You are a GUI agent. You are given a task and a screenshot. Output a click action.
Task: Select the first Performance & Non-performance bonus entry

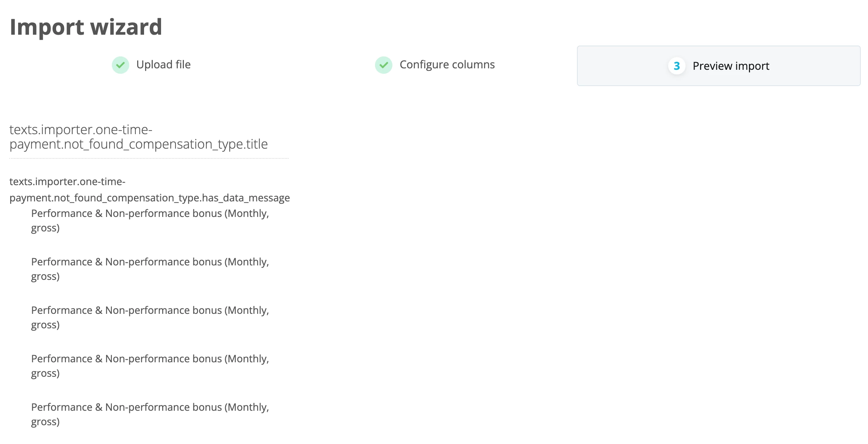(150, 221)
